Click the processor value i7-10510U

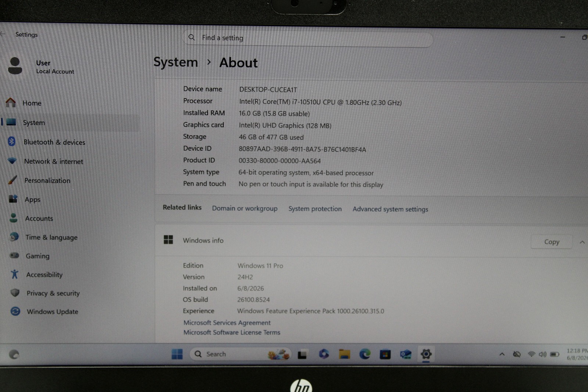320,102
